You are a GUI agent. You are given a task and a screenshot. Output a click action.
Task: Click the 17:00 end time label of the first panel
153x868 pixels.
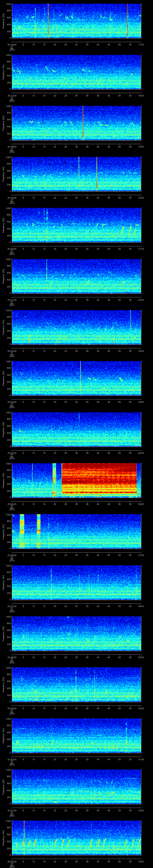pos(141,44)
